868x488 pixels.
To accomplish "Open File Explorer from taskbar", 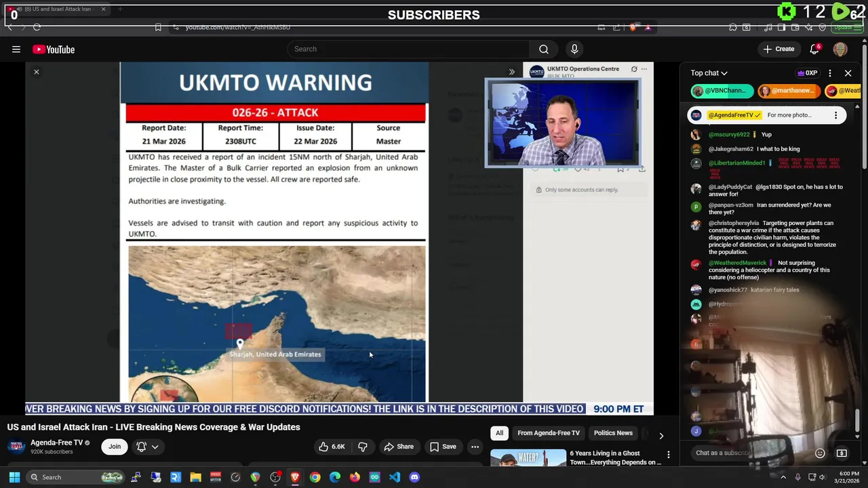I will 195,477.
